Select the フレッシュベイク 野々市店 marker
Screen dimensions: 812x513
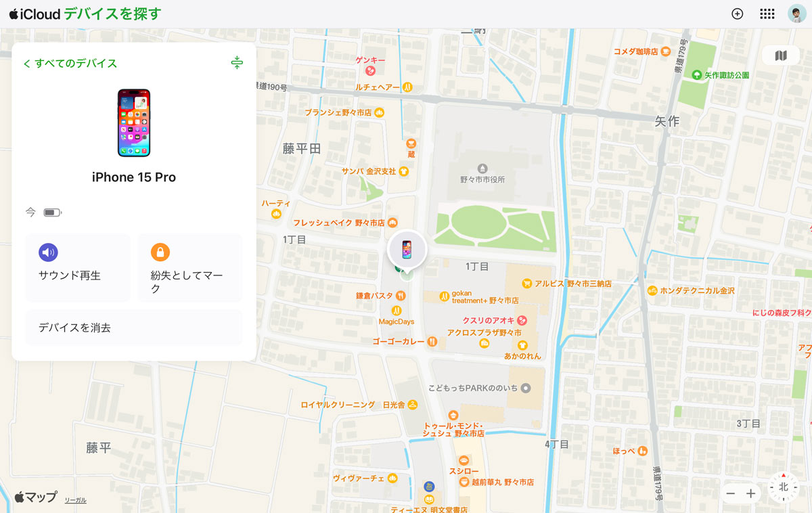pos(393,223)
